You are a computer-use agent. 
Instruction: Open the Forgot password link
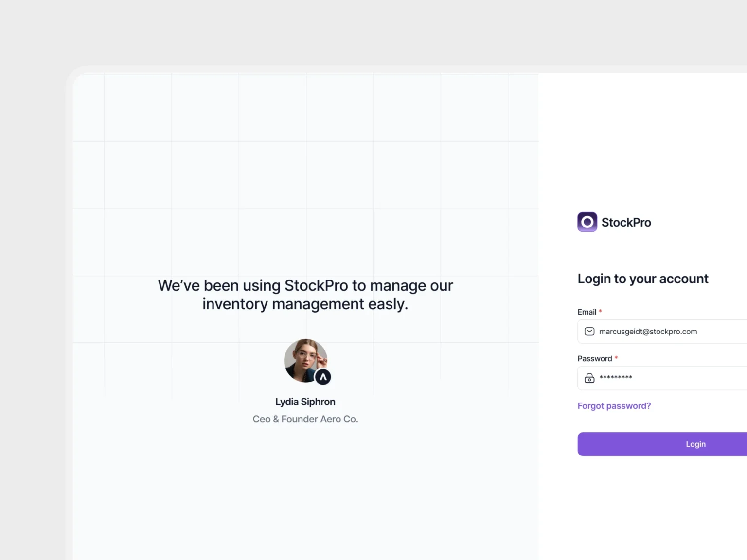(614, 406)
